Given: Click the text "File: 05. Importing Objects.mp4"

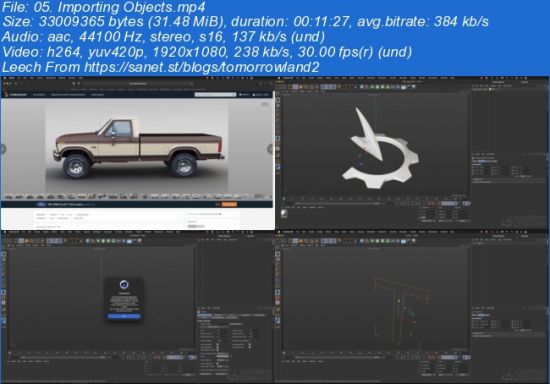Looking at the screenshot, I should pyautogui.click(x=104, y=7).
